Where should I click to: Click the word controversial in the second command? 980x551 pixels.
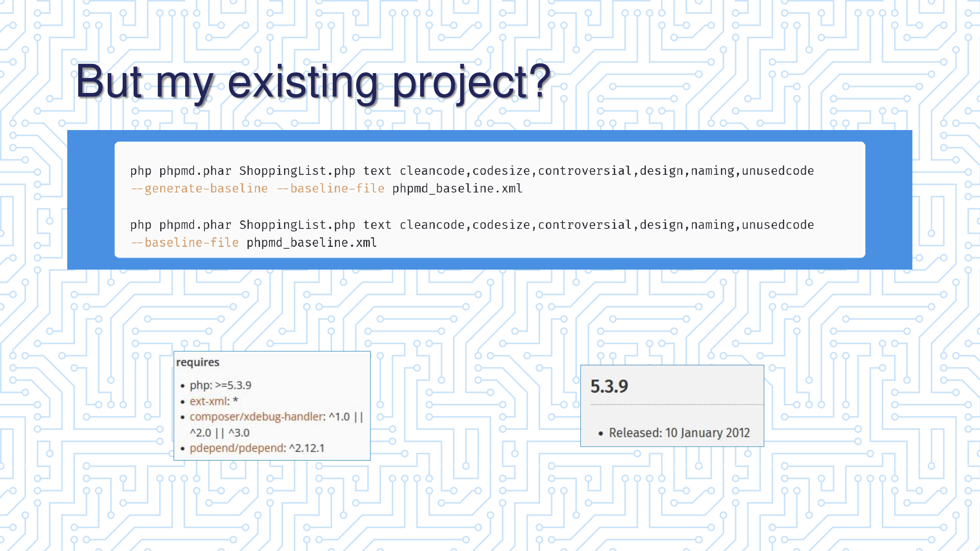tap(584, 225)
